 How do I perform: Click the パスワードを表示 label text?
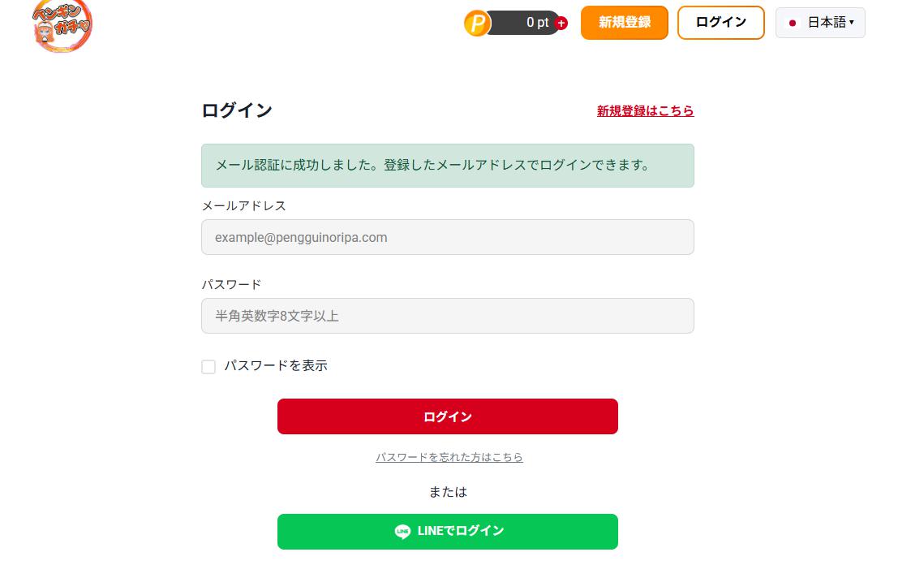276,366
